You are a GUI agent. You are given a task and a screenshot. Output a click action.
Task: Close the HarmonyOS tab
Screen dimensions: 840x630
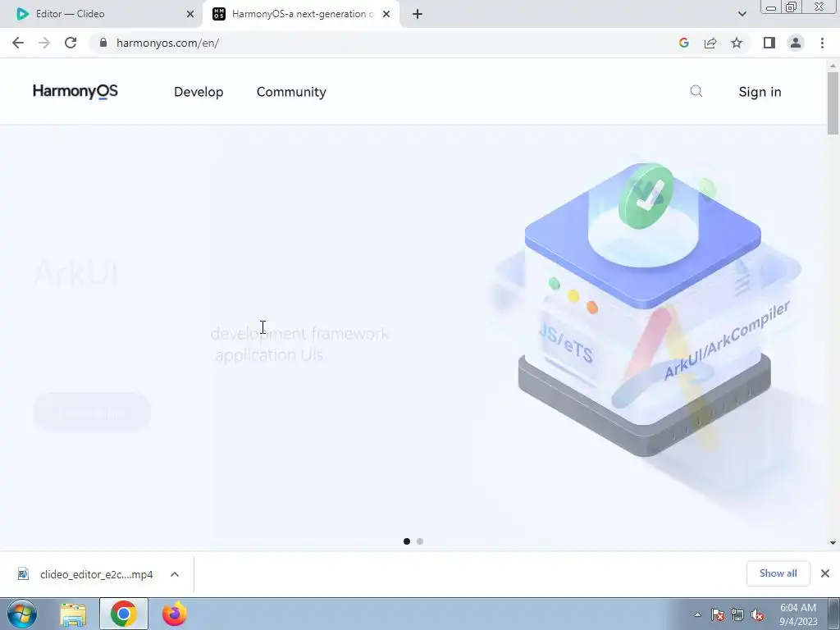click(386, 14)
